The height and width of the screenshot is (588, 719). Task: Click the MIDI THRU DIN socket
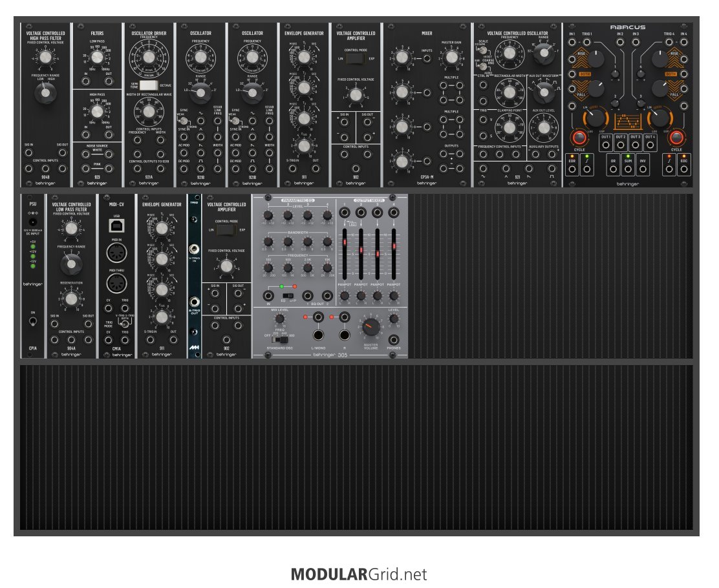(116, 284)
